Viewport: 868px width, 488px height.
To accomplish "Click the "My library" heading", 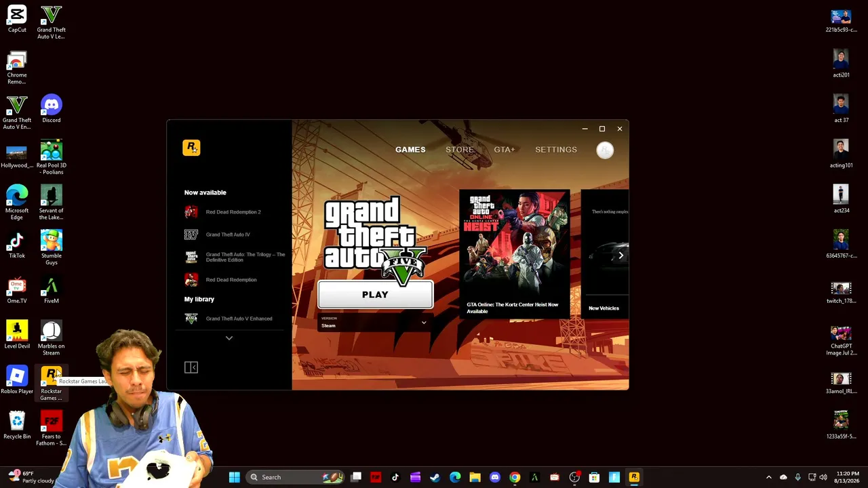I will point(199,299).
